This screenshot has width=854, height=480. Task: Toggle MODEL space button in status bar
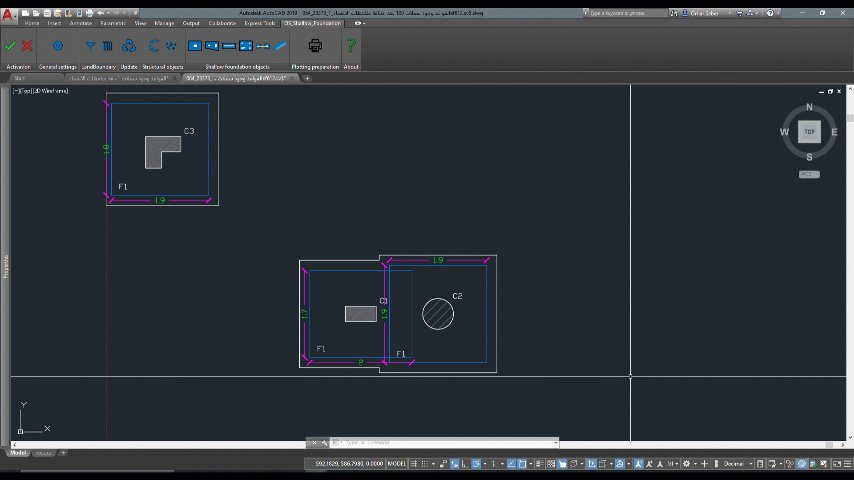coord(397,464)
